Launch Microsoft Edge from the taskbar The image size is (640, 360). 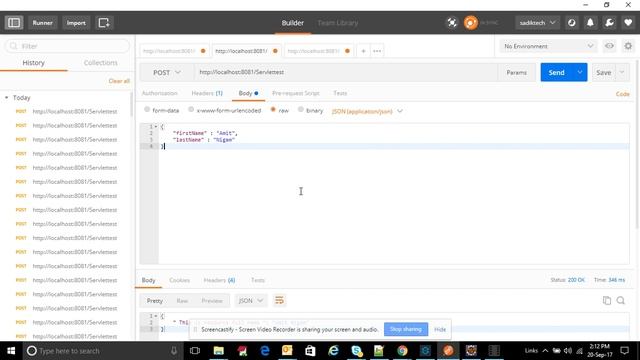click(x=265, y=351)
